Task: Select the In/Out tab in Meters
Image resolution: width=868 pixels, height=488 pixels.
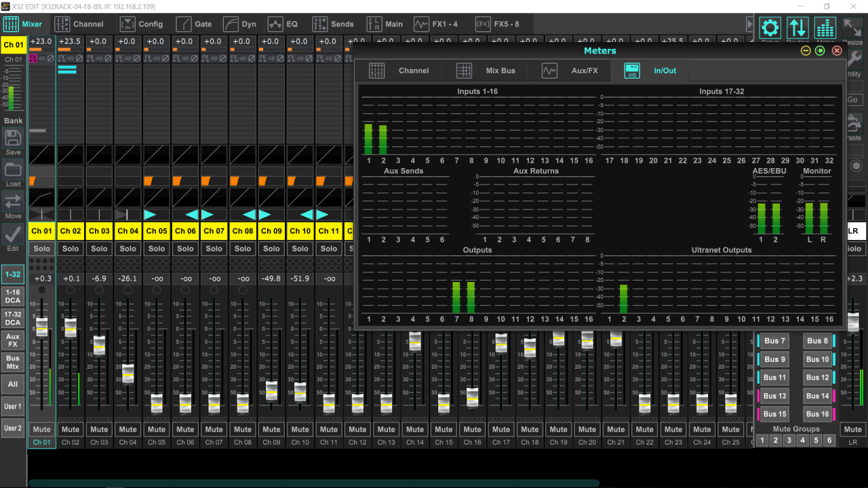Action: pos(650,70)
